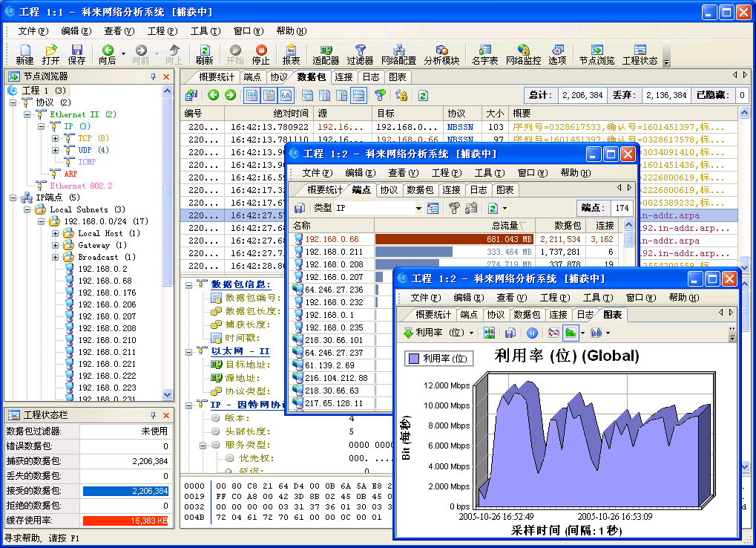Open the 类型 IP combo box dropdown
The image size is (756, 548).
pos(418,209)
